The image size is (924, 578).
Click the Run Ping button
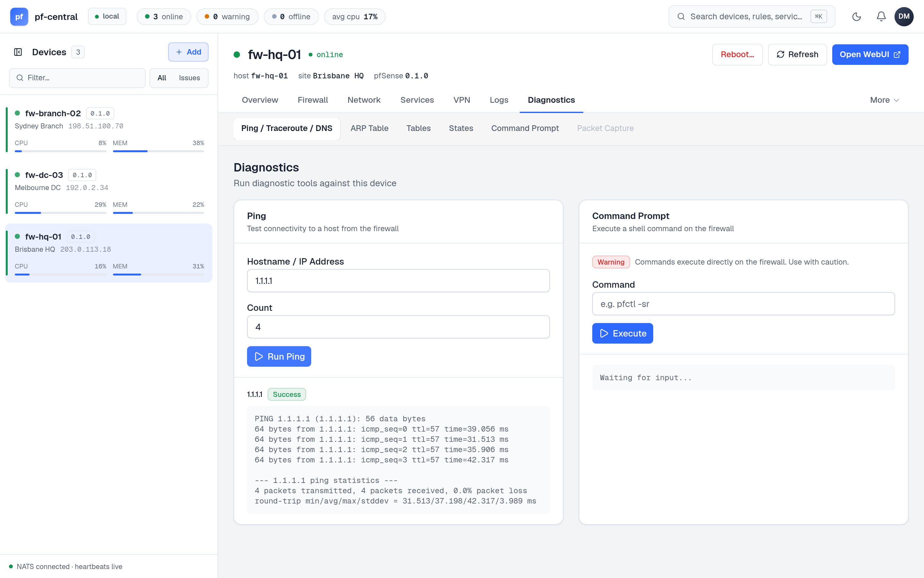(x=279, y=356)
